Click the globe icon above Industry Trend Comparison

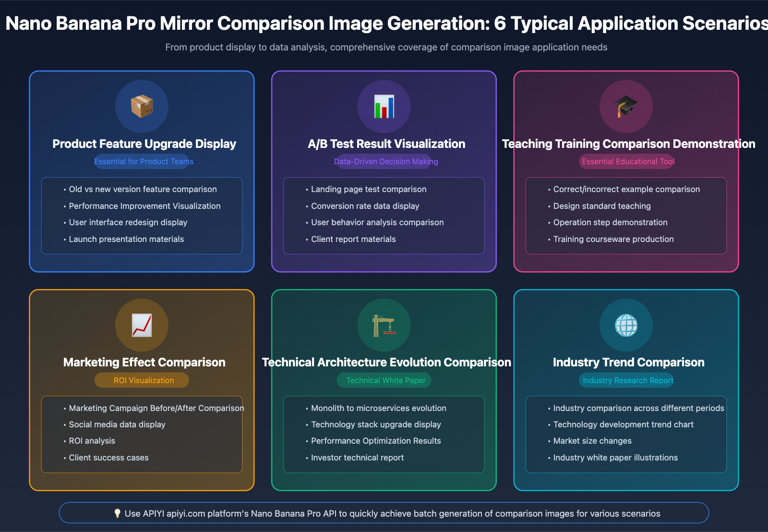[x=626, y=325]
